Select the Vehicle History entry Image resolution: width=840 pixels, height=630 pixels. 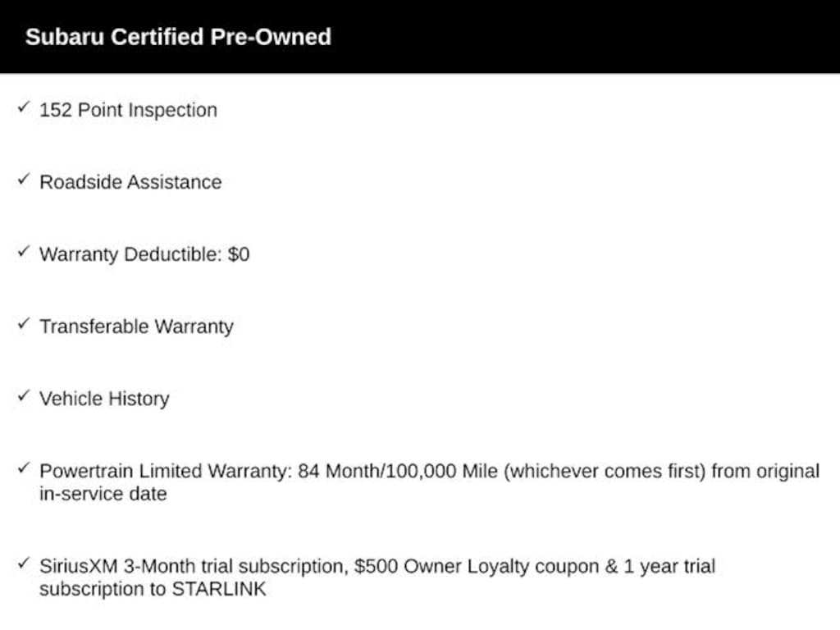point(104,399)
